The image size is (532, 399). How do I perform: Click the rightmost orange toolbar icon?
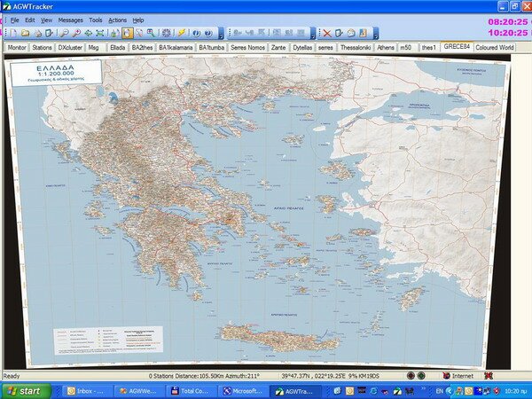click(364, 34)
